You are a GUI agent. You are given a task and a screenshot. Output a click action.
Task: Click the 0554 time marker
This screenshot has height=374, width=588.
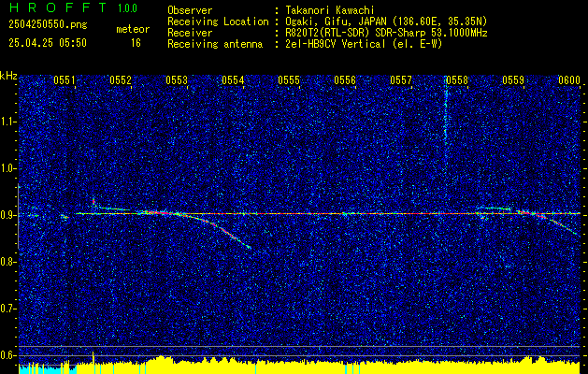[233, 80]
